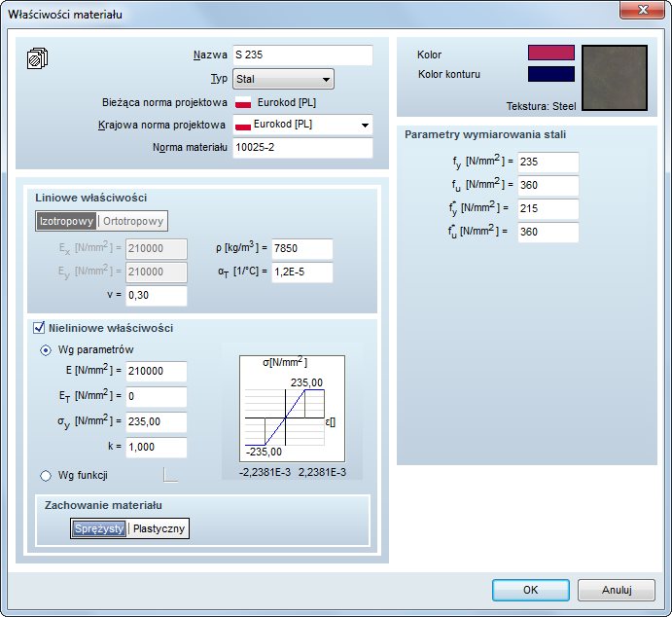Toggle the Nieliniowe właściwości checkbox
Screen dimensions: 672x617
40,328
